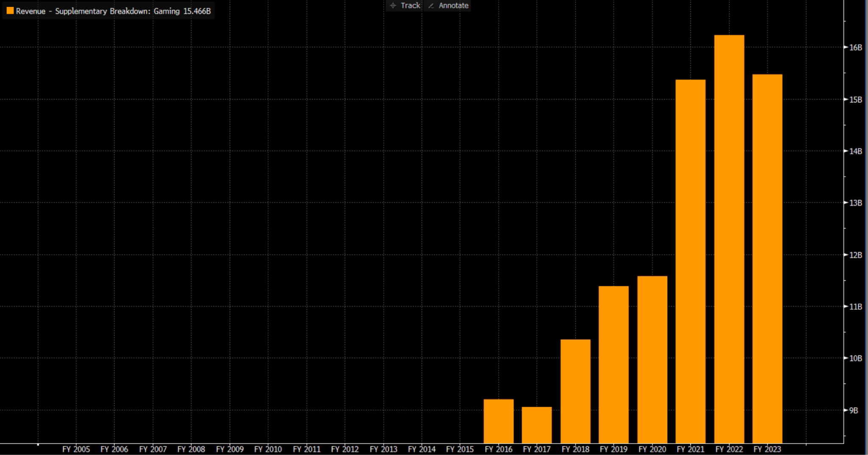Click the FY 2011 axis label
868x455 pixels.
click(x=307, y=449)
